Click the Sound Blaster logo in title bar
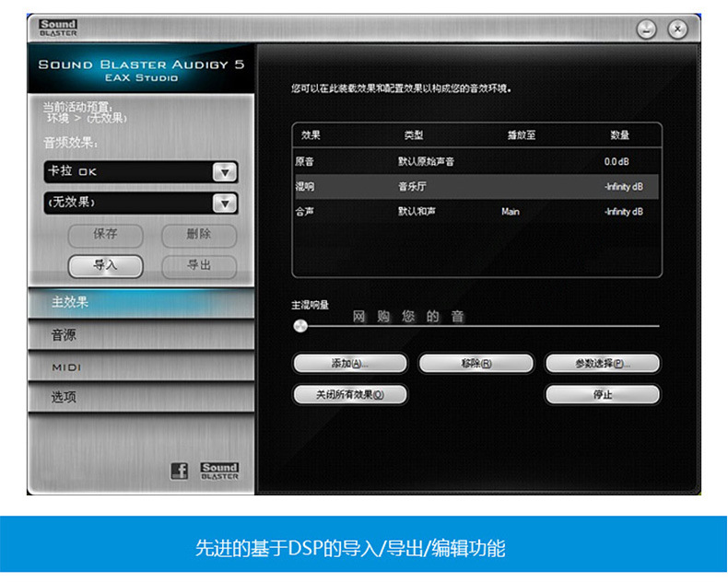728x582 pixels. click(58, 28)
